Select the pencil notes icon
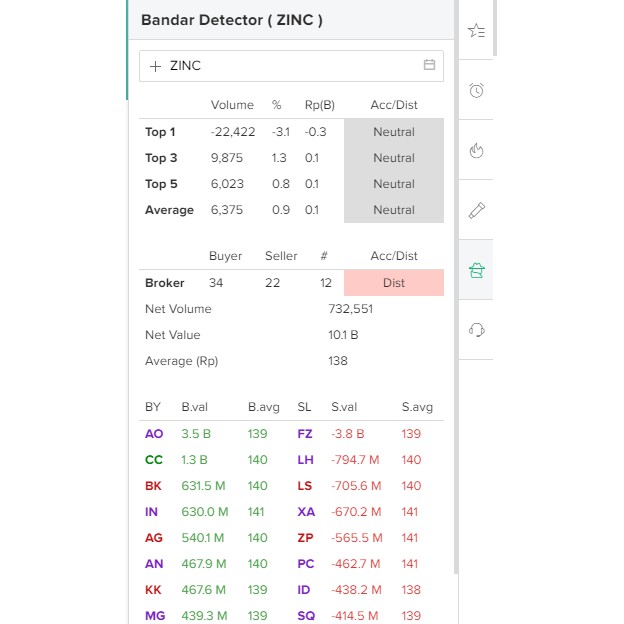This screenshot has height=624, width=624. [476, 210]
